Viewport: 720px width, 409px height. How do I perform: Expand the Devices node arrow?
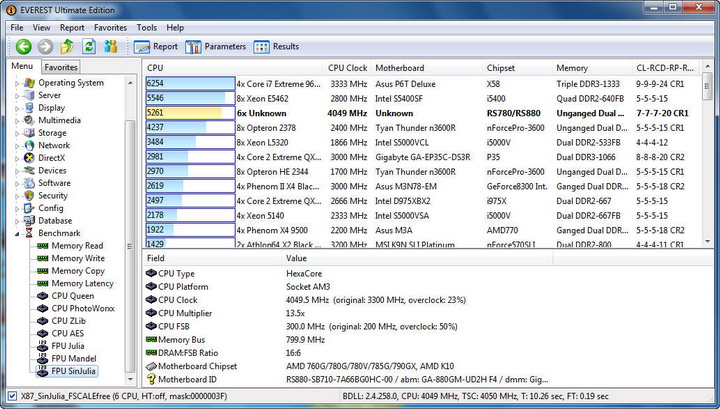pyautogui.click(x=17, y=171)
